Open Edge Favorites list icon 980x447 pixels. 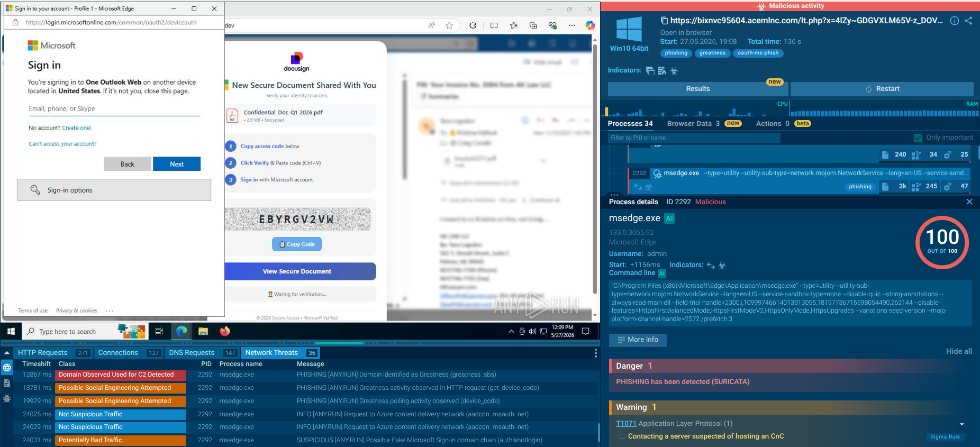[x=513, y=25]
